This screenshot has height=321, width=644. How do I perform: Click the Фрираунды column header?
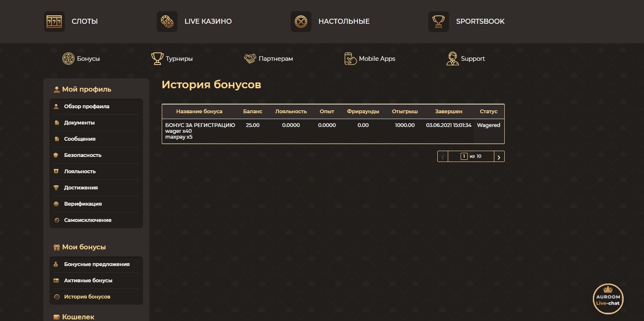(363, 112)
